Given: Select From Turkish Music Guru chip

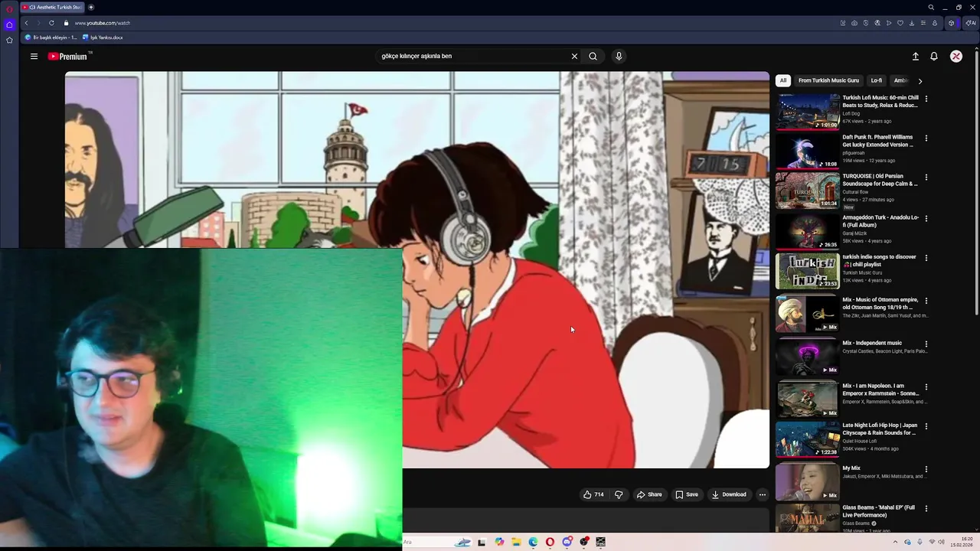Looking at the screenshot, I should pyautogui.click(x=828, y=80).
